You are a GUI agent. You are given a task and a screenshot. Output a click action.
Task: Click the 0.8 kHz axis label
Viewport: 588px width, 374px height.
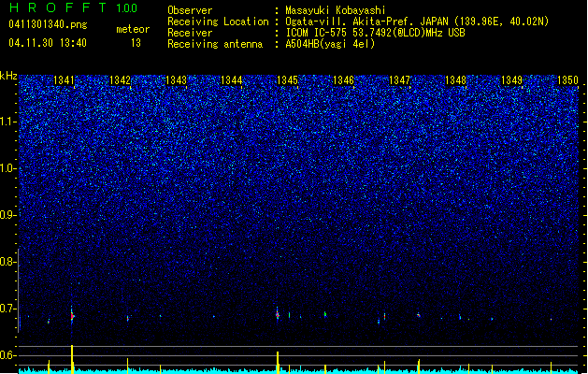tap(8, 262)
